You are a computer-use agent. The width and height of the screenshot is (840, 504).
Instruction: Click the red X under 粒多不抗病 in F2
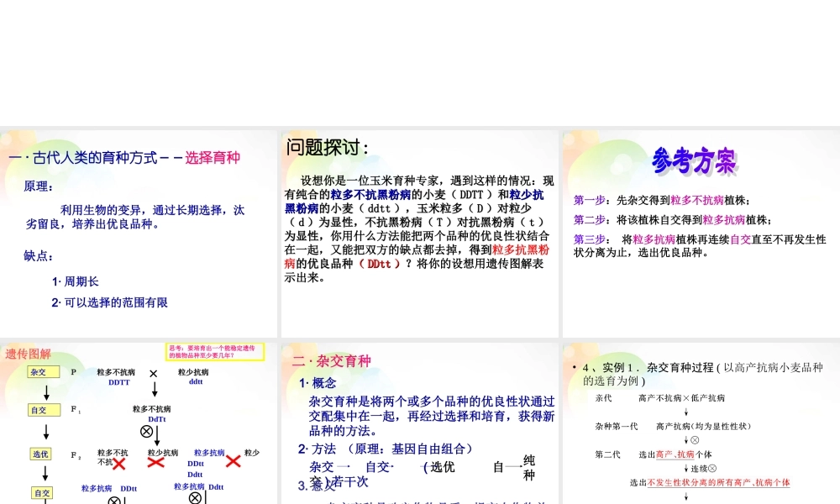(x=119, y=464)
